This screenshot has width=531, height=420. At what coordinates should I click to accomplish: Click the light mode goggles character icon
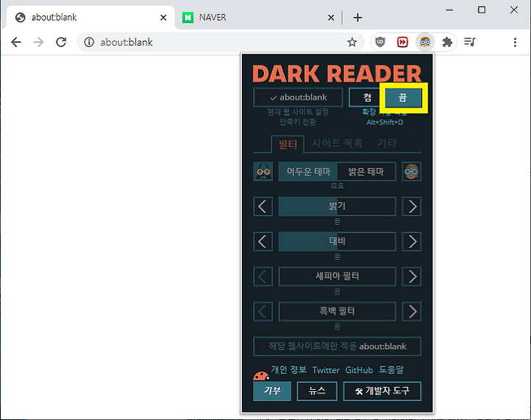tap(412, 172)
